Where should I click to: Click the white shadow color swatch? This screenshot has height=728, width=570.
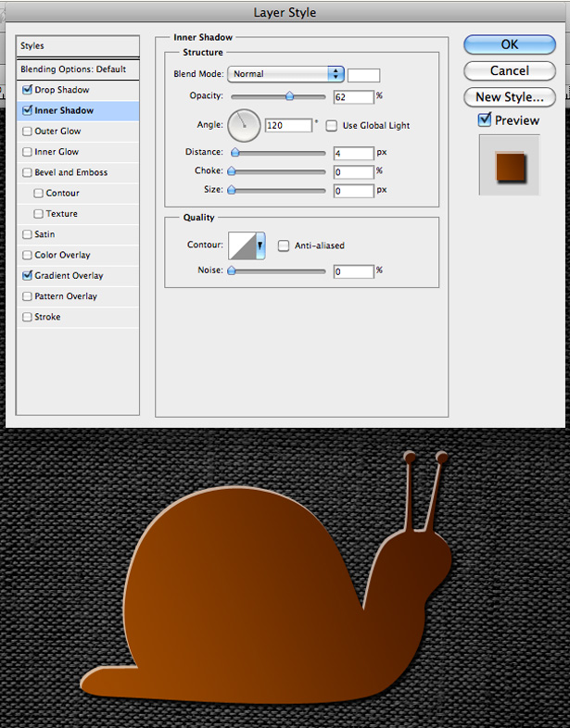(x=363, y=75)
